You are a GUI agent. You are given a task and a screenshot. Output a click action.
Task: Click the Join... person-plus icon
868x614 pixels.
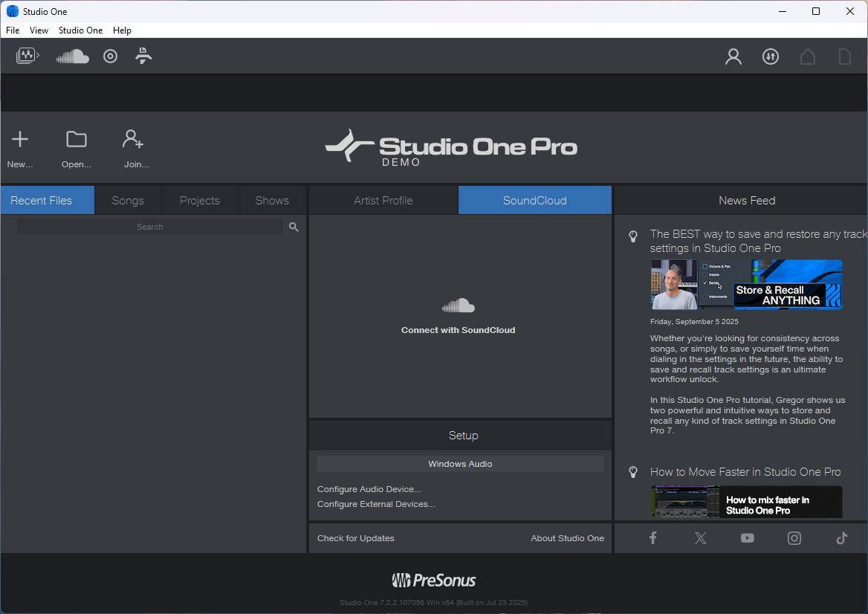pos(133,139)
